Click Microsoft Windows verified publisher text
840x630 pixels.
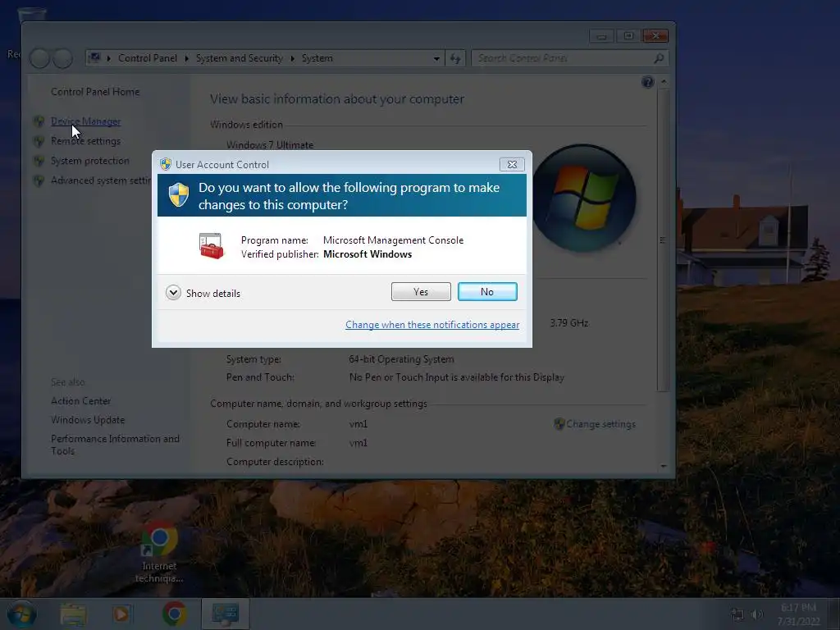[367, 254]
